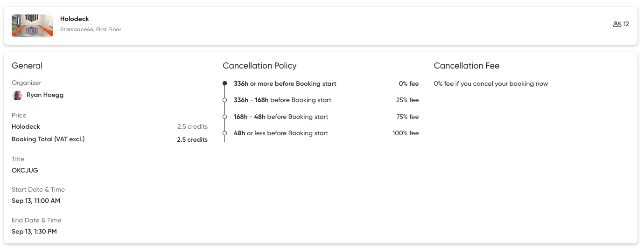Click the 100% fee label
The height and width of the screenshot is (249, 644).
(x=406, y=133)
